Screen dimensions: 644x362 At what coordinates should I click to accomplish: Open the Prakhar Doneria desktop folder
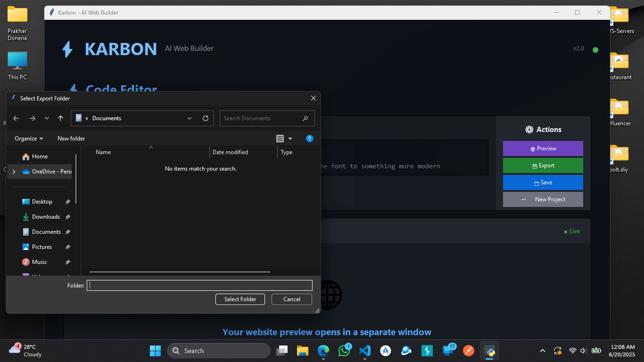[17, 24]
